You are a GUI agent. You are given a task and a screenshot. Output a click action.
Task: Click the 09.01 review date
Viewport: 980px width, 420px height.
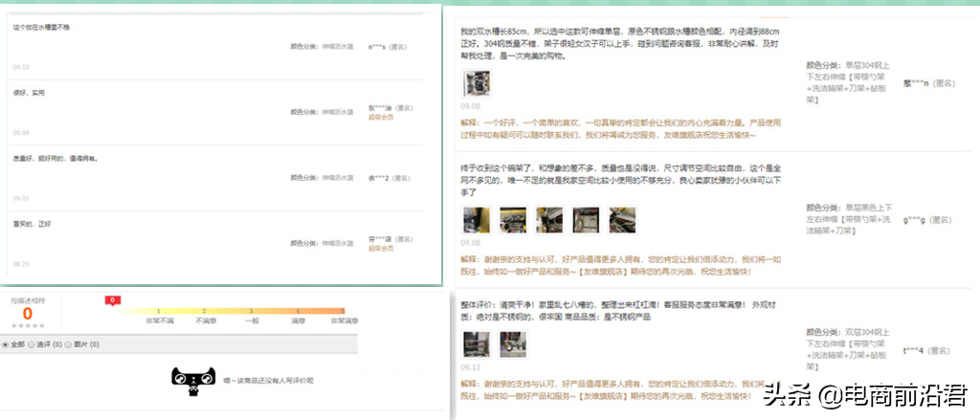pyautogui.click(x=21, y=198)
